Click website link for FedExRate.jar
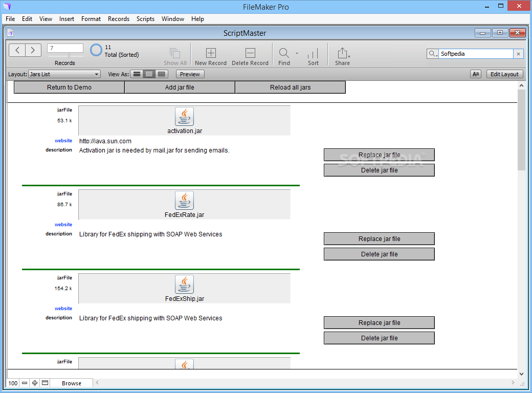Image resolution: width=532 pixels, height=393 pixels. click(63, 224)
